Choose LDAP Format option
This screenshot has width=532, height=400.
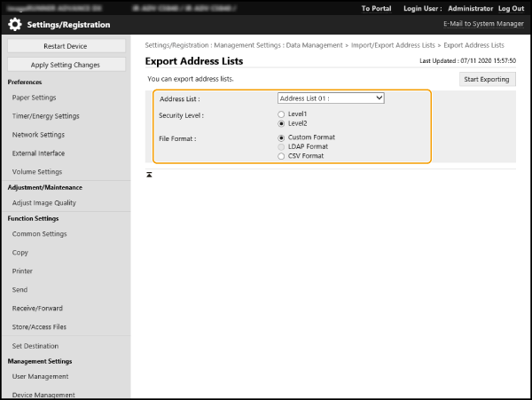pos(282,146)
